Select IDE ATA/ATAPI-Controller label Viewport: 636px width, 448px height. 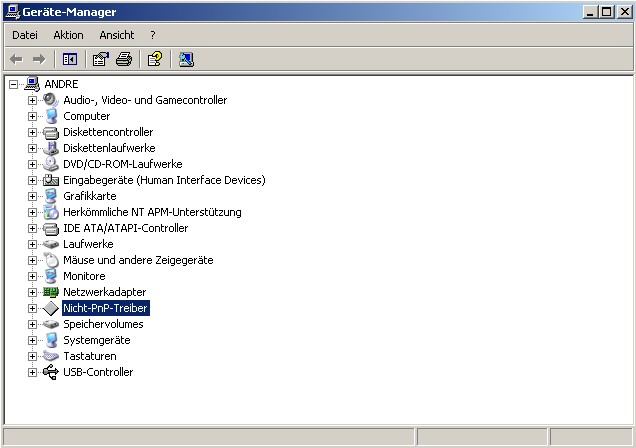tap(125, 228)
